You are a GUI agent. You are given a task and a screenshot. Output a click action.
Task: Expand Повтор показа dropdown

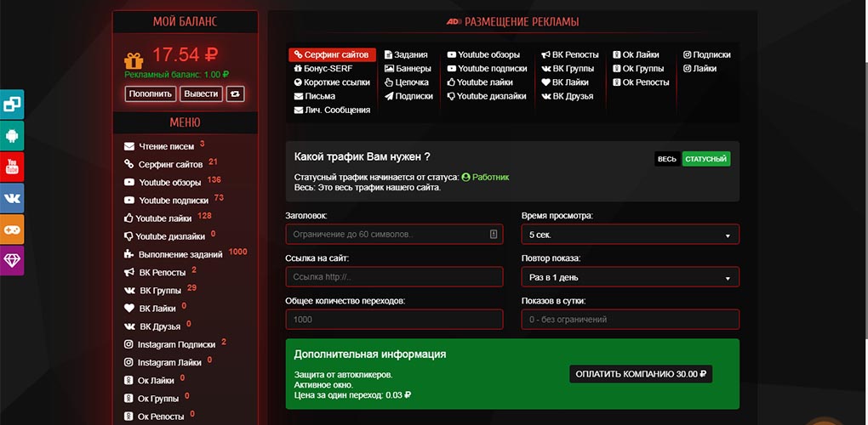630,277
